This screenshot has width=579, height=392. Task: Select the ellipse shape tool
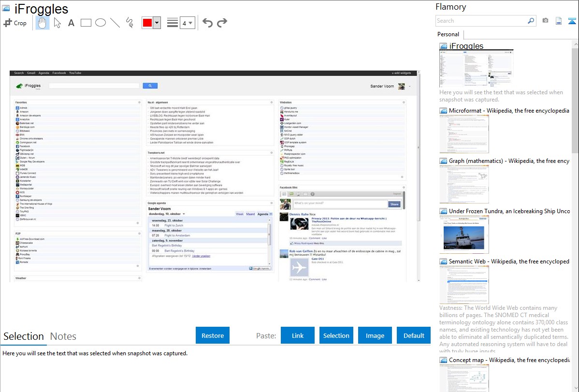point(101,23)
